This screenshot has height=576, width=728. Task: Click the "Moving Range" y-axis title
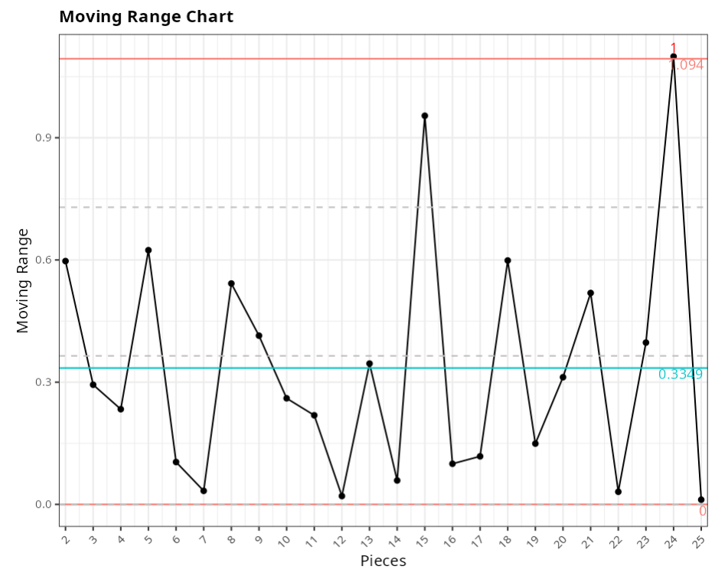click(23, 280)
